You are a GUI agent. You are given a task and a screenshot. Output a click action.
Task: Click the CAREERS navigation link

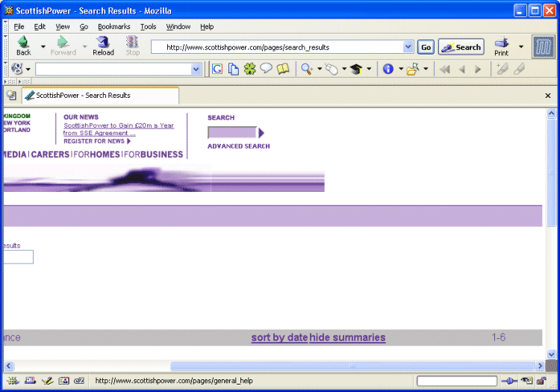click(50, 155)
